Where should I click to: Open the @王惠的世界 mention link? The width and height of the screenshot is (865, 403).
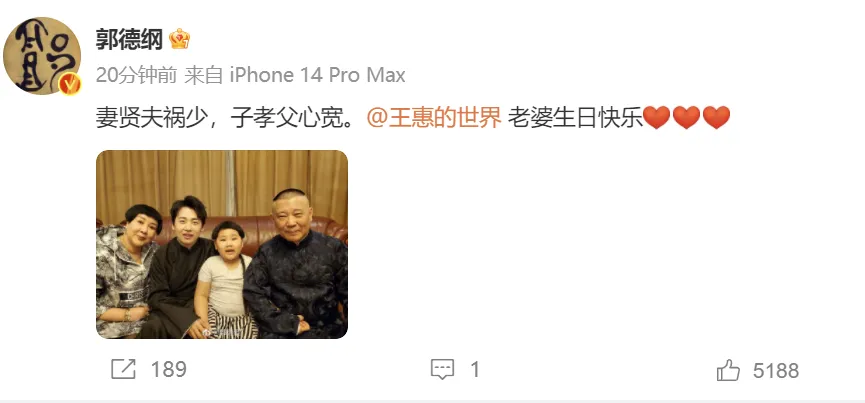pos(434,118)
